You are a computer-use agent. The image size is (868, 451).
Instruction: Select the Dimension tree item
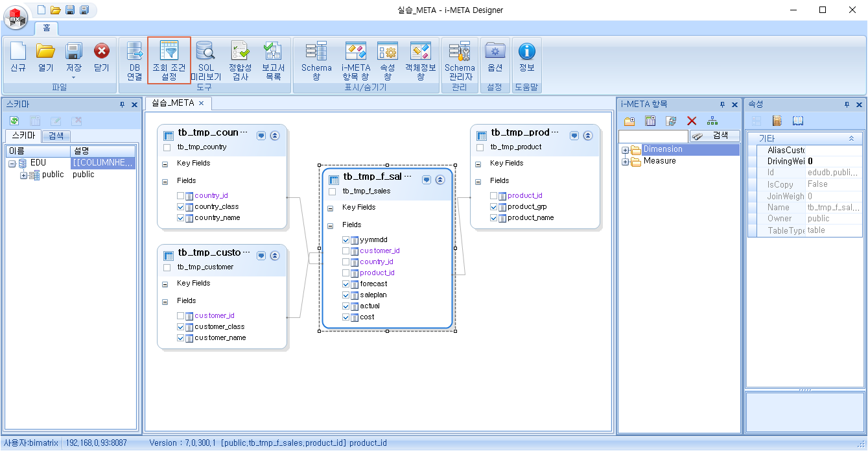[663, 150]
